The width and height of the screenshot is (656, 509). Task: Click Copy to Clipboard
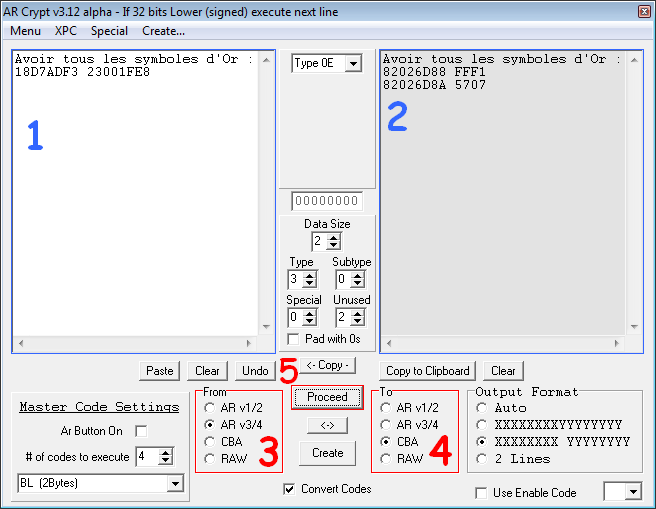click(428, 371)
